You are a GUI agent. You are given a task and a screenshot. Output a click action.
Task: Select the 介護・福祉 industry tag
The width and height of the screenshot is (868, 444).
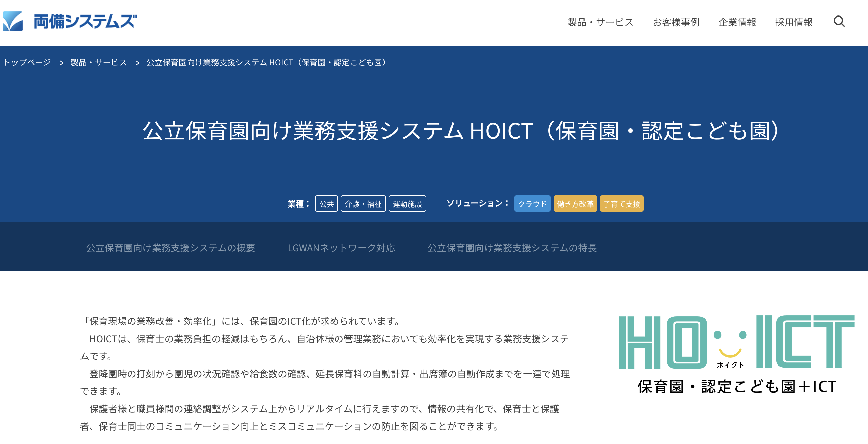coord(363,203)
